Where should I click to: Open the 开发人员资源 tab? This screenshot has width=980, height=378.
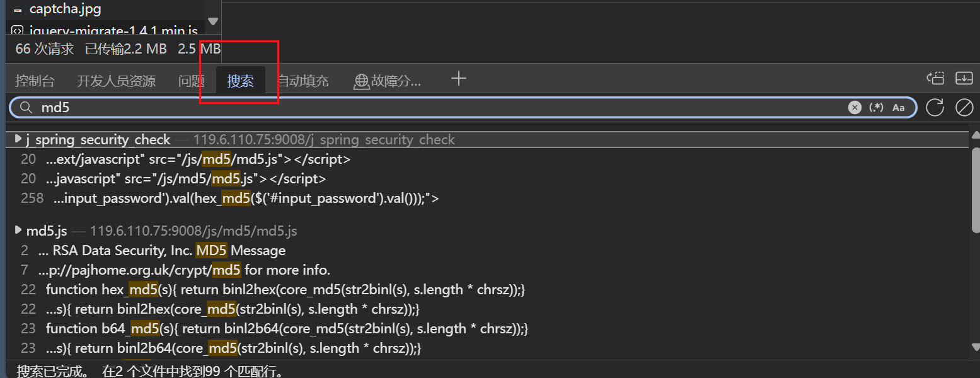pyautogui.click(x=116, y=81)
